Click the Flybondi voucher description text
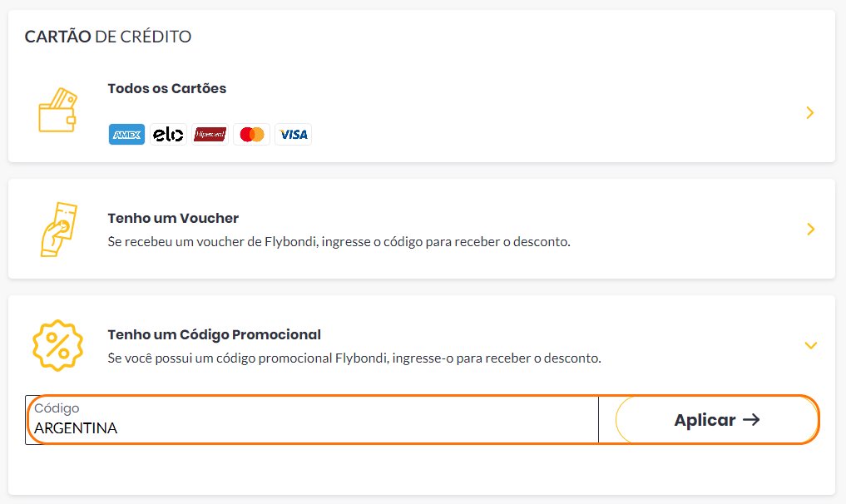Image resolution: width=846 pixels, height=504 pixels. pyautogui.click(x=339, y=242)
